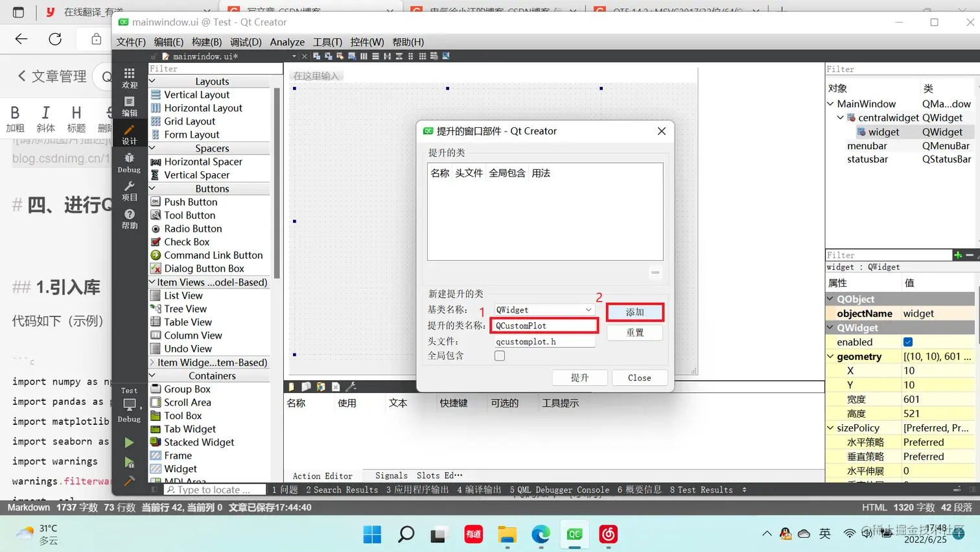Close mainwindow.ui document with X icon

click(x=305, y=56)
